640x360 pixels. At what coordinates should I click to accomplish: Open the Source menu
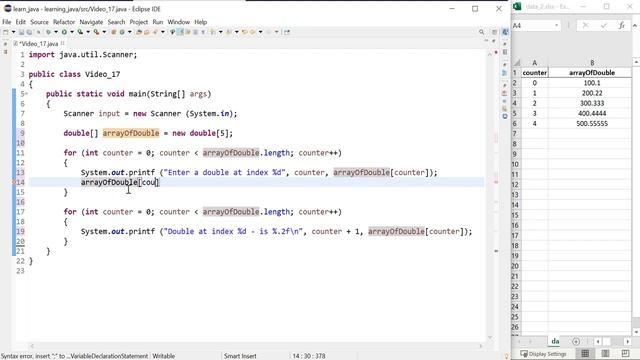point(39,22)
